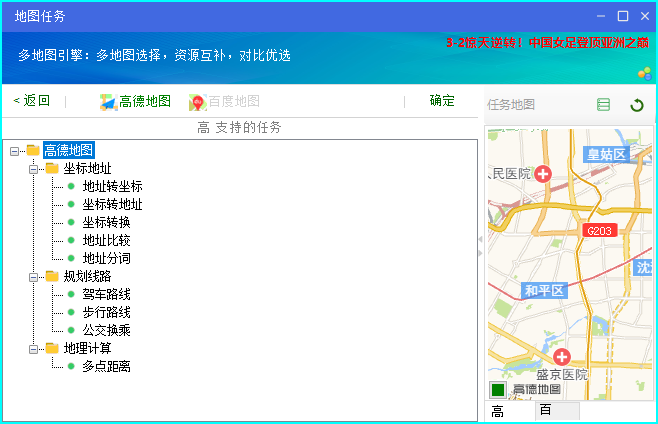Click the 民医院 hospital marker on map
Image resolution: width=658 pixels, height=424 pixels.
pyautogui.click(x=543, y=174)
